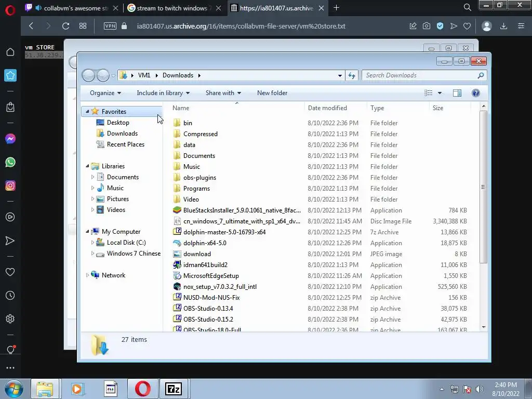Toggle the preview pane button
This screenshot has width=532, height=399.
[x=457, y=93]
